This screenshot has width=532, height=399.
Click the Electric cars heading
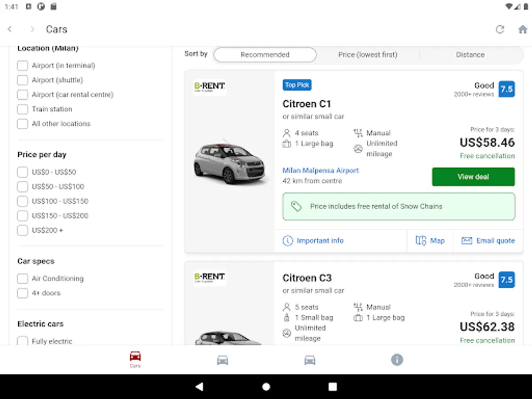40,324
